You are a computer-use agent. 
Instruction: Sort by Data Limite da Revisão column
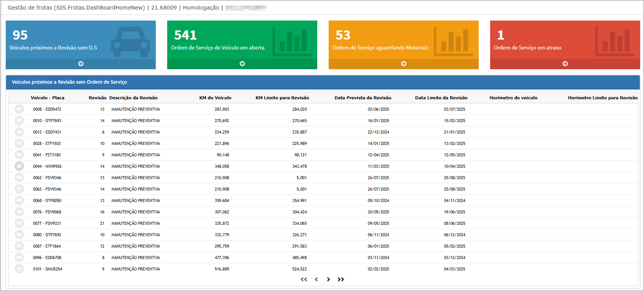point(441,98)
